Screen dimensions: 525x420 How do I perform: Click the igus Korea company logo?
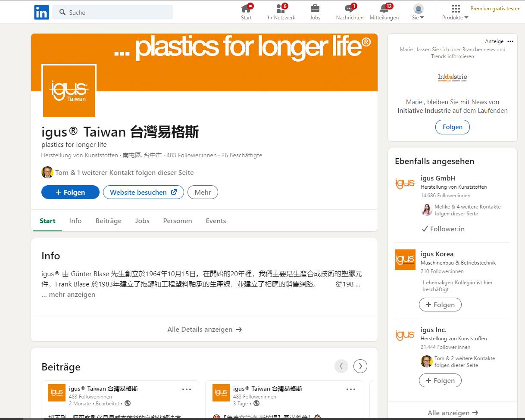coord(405,260)
